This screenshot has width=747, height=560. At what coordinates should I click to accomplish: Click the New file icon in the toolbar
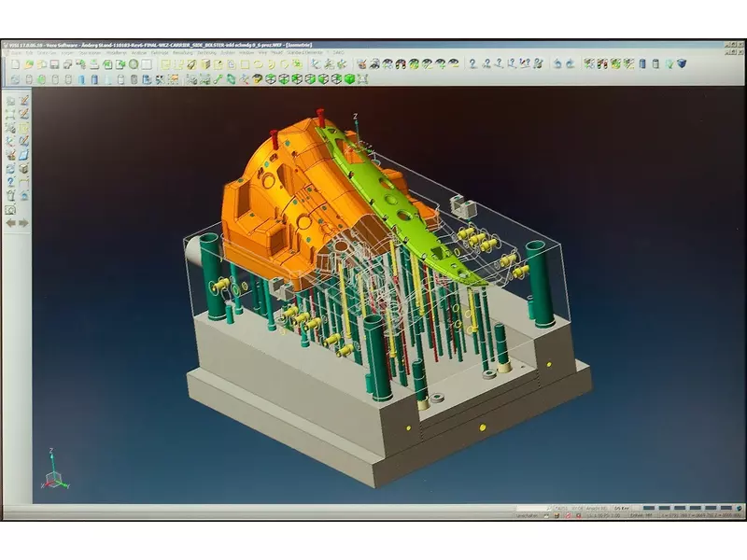tap(15, 64)
